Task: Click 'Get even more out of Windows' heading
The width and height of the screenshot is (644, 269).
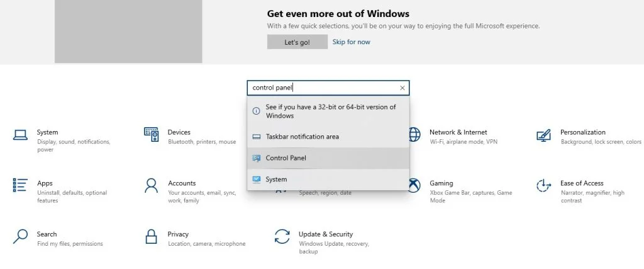Action: click(338, 14)
